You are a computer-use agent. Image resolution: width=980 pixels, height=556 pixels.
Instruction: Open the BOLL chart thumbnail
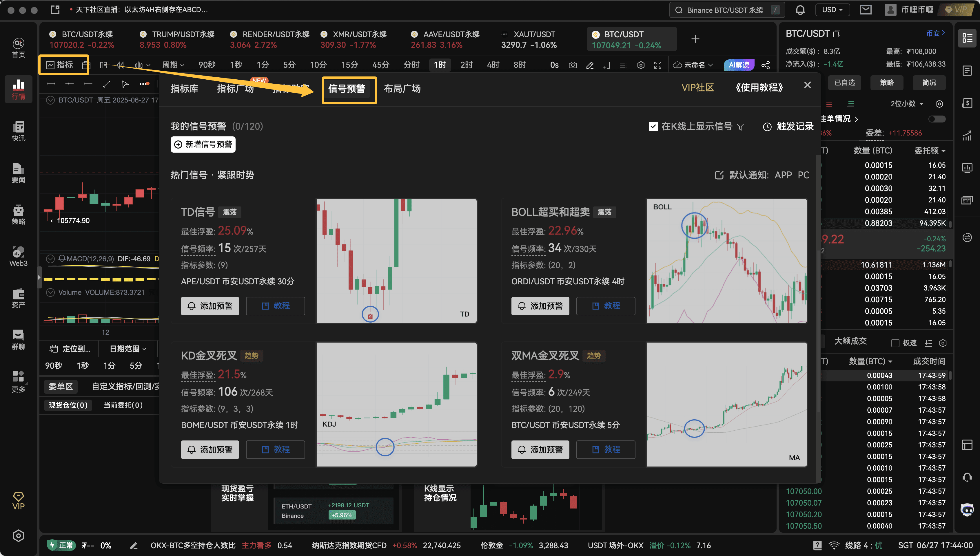727,260
